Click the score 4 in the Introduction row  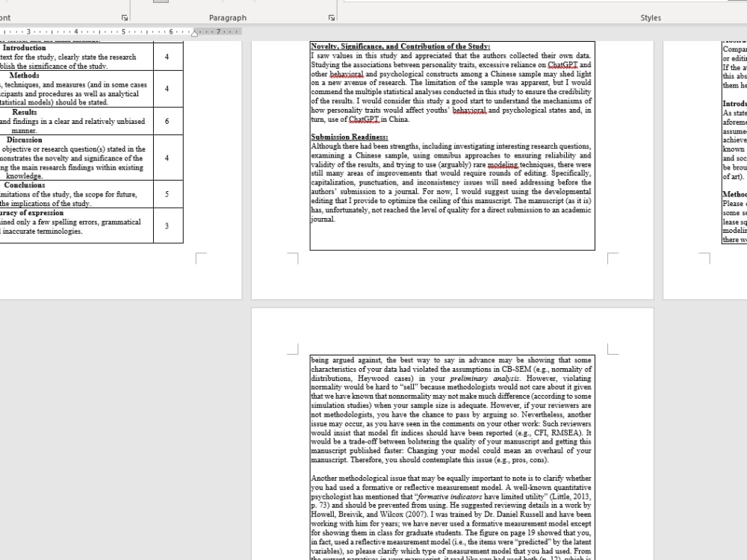(x=167, y=57)
